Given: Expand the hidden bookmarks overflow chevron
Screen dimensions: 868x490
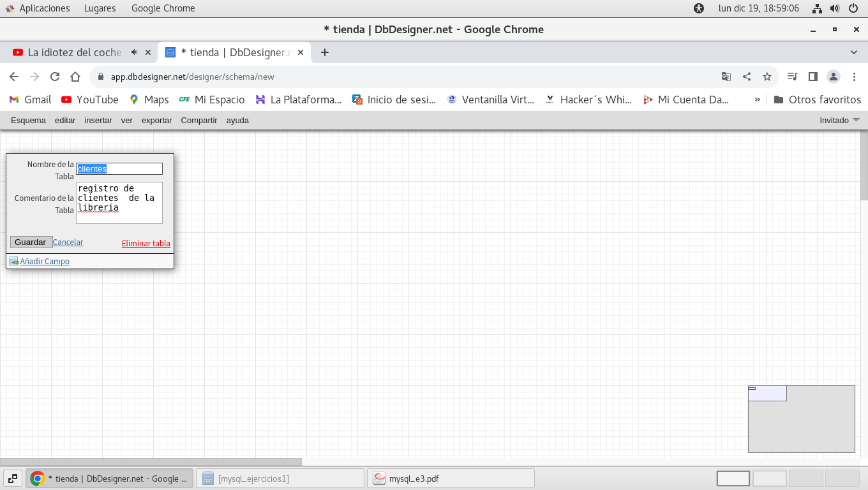Looking at the screenshot, I should pos(758,100).
